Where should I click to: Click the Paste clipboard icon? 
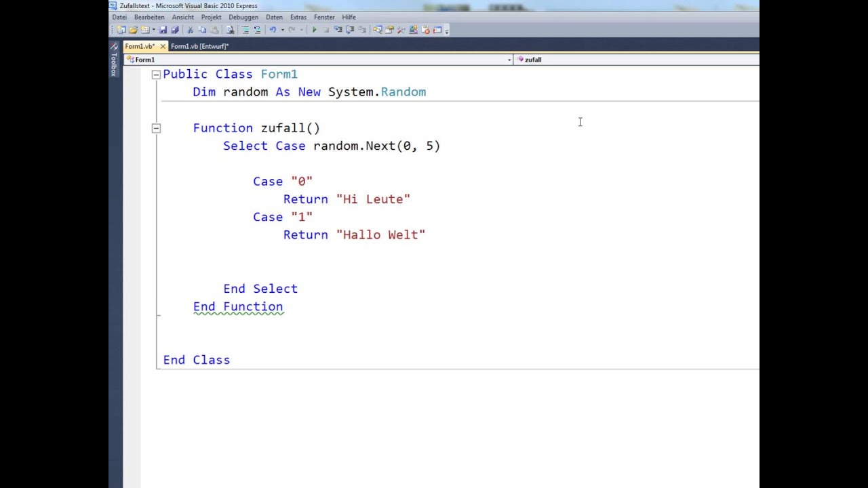pos(214,30)
